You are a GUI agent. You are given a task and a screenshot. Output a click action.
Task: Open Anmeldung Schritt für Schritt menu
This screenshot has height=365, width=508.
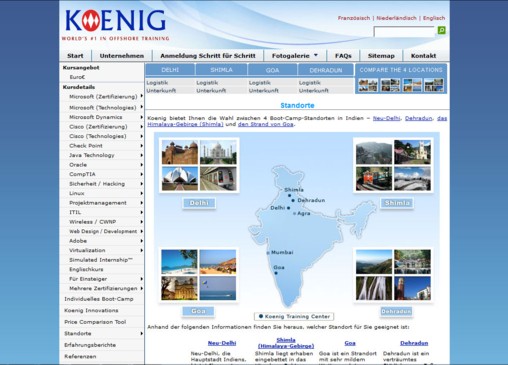(208, 56)
